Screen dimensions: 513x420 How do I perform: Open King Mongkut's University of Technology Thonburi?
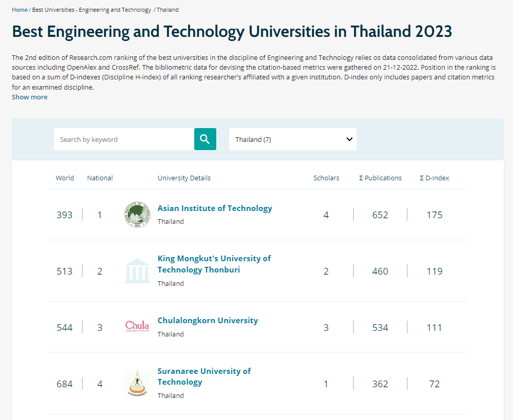[214, 264]
